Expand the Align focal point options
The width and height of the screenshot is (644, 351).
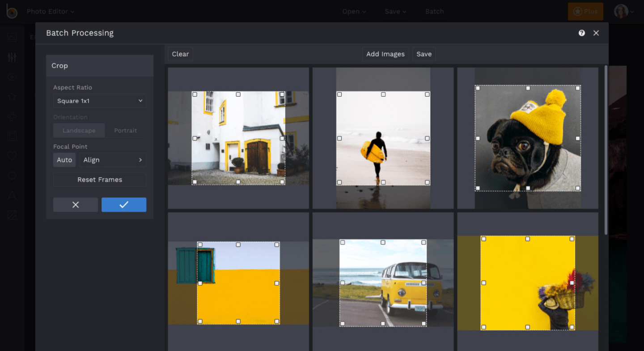(x=113, y=160)
